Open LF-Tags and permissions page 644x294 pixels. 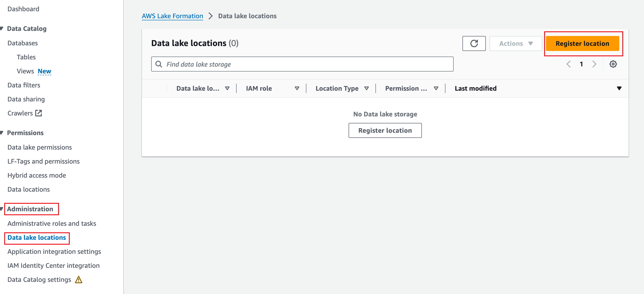[43, 161]
